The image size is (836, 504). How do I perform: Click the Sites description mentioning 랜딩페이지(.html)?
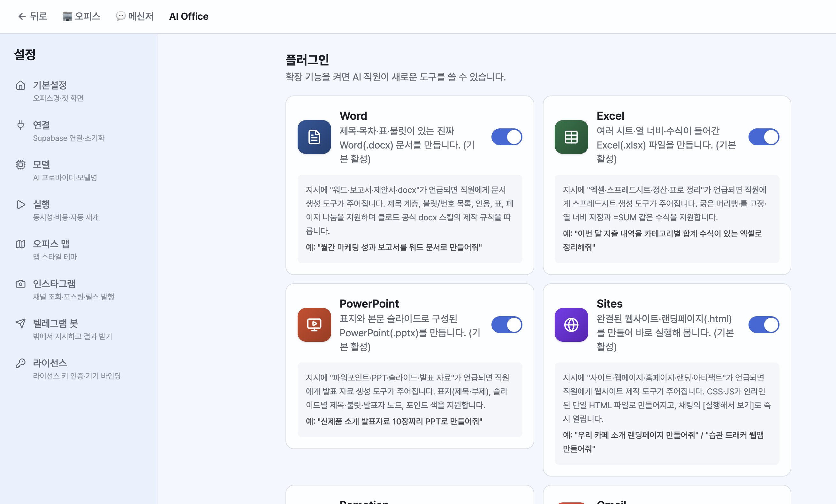click(665, 332)
